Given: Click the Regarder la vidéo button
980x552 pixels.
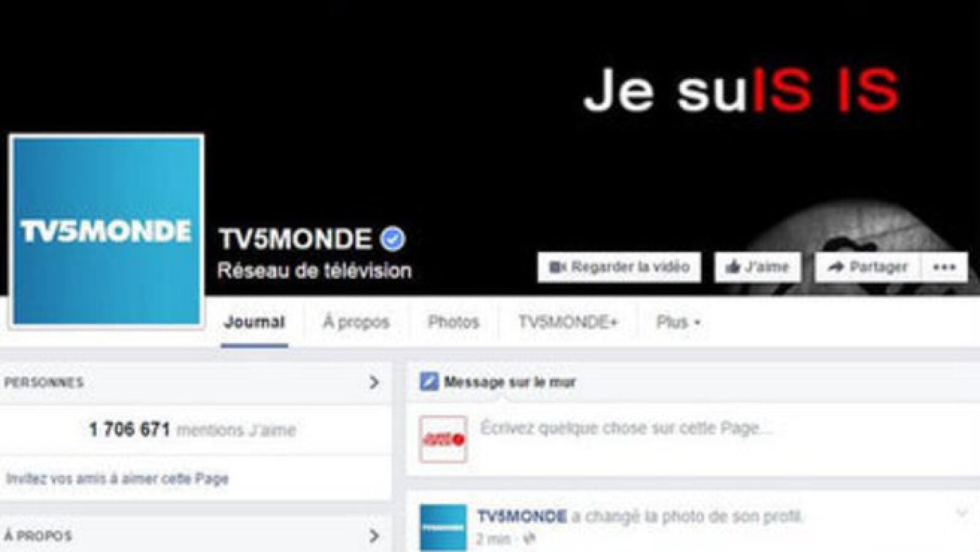Looking at the screenshot, I should point(619,267).
